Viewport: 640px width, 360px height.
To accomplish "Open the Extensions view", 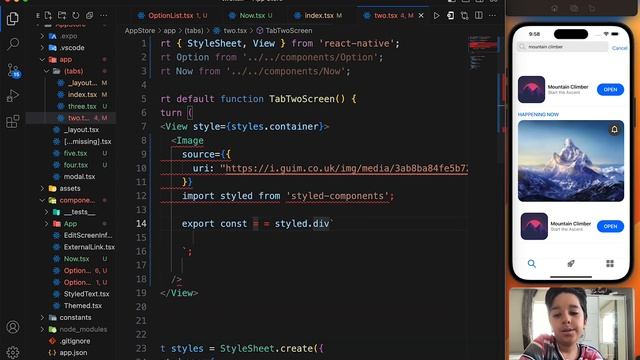I will [x=13, y=121].
